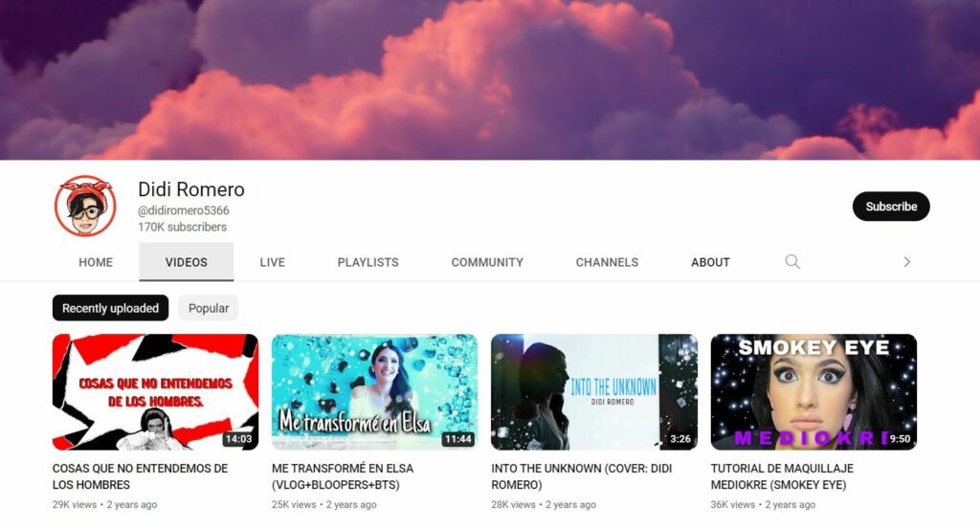The height and width of the screenshot is (527, 980).
Task: Open title ME TRANSFORMÉ EN ELSA (VLOG+BLOOPERS+BTS)
Action: point(343,476)
